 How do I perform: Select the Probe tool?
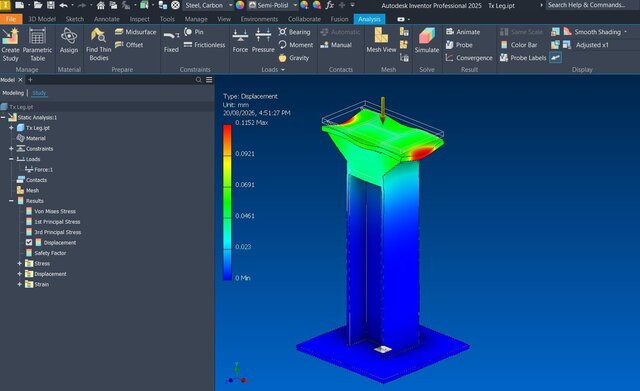click(x=459, y=45)
